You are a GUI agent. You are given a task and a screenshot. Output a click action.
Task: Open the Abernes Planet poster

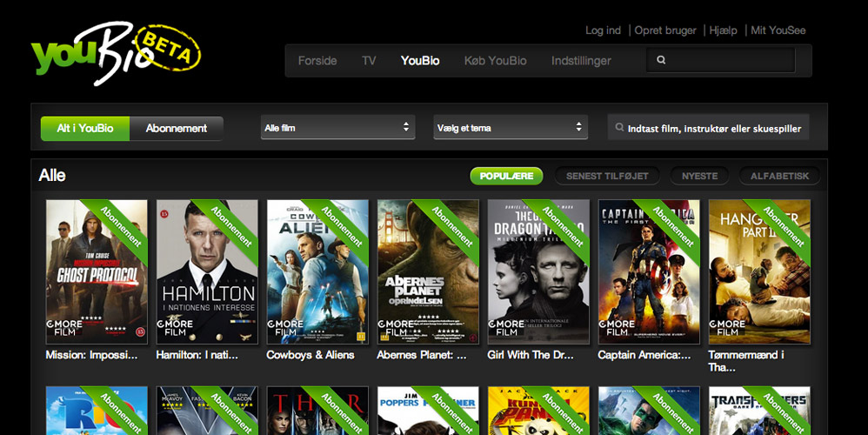(x=428, y=271)
